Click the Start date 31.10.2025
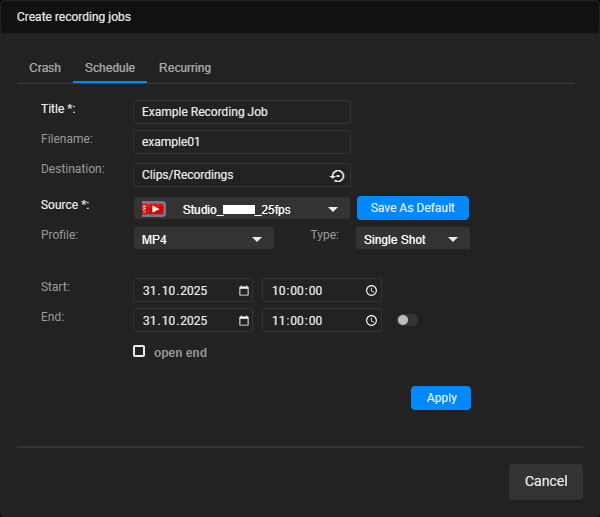 click(x=193, y=290)
